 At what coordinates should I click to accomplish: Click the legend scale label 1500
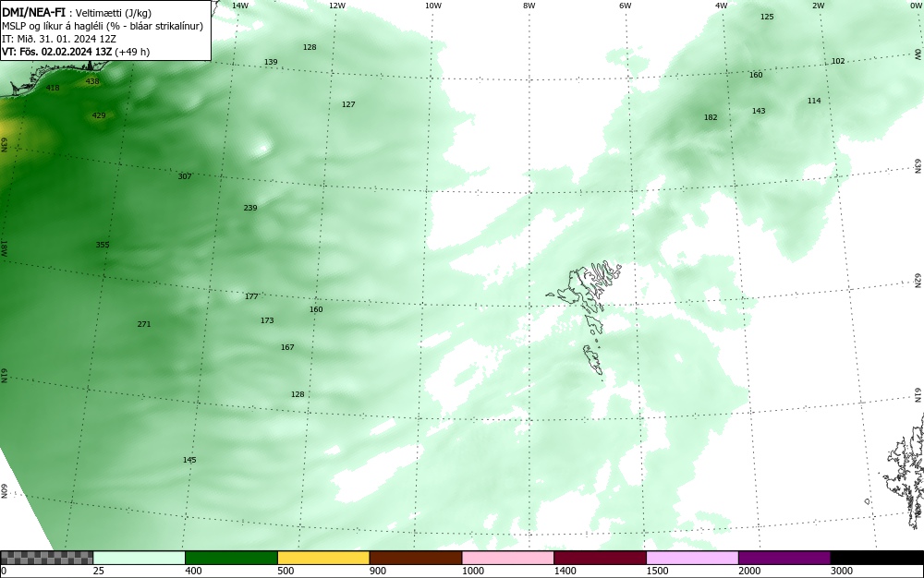[x=657, y=571]
